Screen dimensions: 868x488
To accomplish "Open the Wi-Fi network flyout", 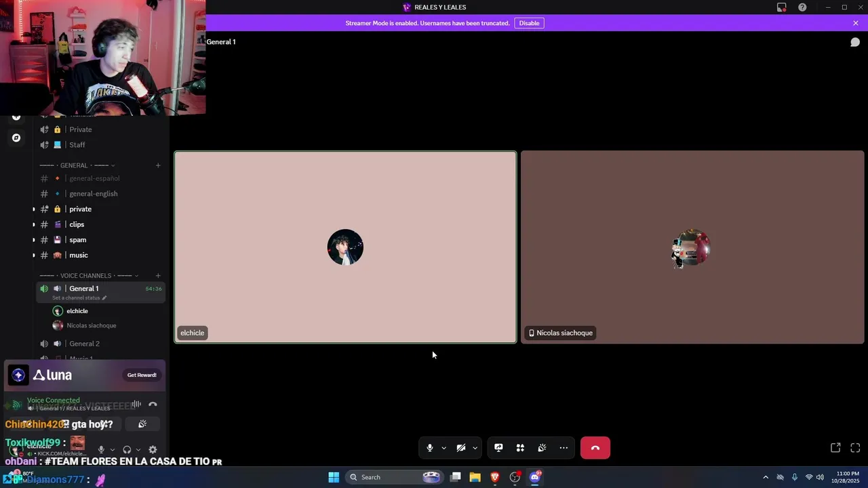I will click(809, 477).
